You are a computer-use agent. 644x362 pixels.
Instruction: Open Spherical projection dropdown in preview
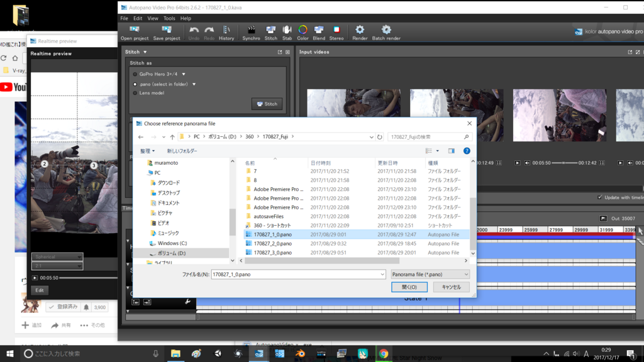(57, 257)
